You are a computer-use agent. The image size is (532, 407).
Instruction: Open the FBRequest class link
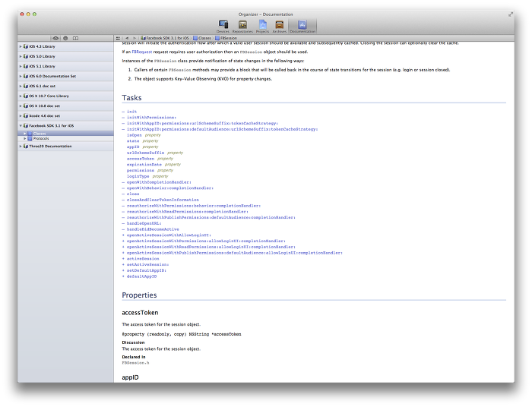tap(142, 52)
